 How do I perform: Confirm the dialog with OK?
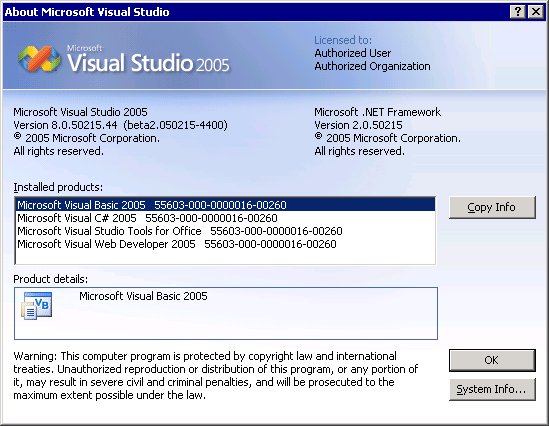492,360
